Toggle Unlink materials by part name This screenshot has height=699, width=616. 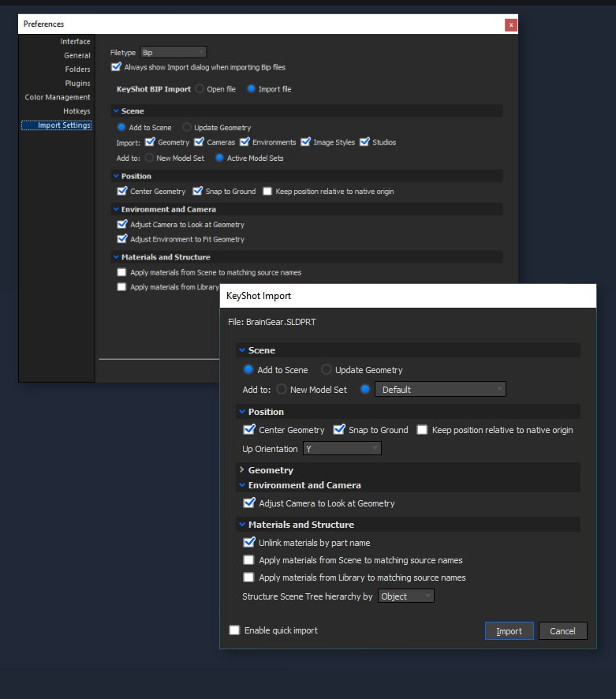pos(249,542)
